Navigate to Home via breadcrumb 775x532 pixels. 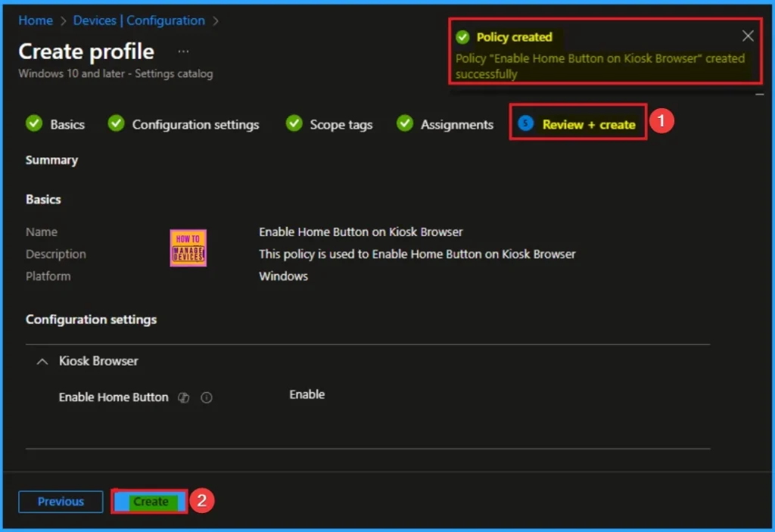(36, 20)
